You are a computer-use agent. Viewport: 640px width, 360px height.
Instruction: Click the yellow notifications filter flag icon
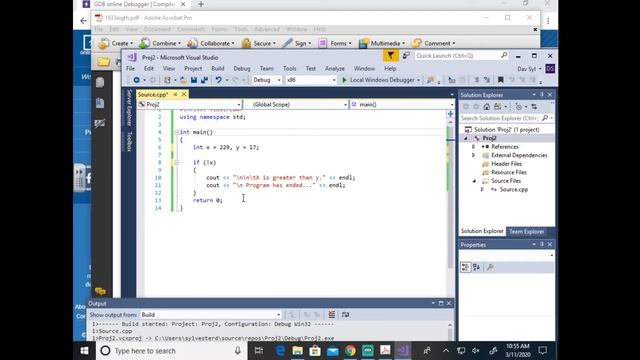tap(391, 56)
